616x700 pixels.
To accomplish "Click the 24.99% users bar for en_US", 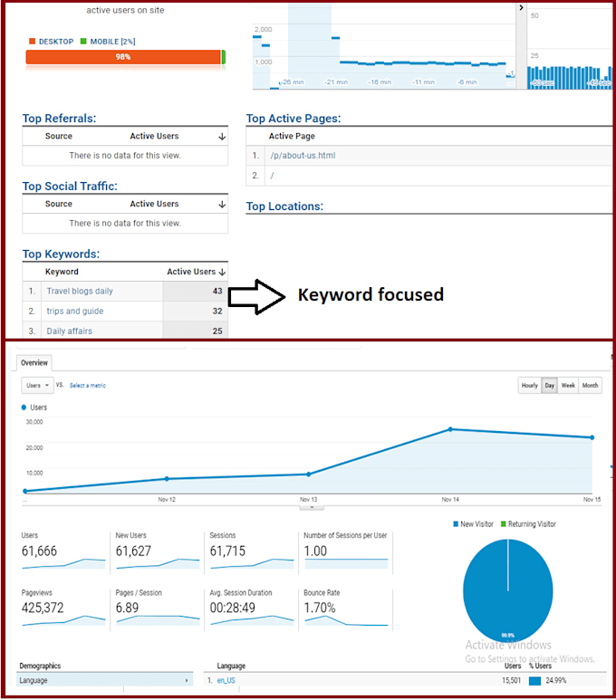I will pyautogui.click(x=534, y=681).
